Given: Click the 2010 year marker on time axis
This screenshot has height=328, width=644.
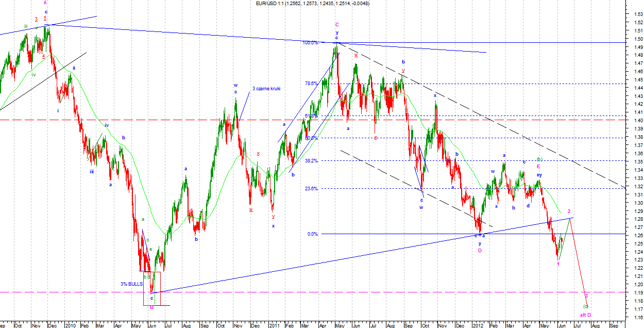Looking at the screenshot, I should click(71, 325).
